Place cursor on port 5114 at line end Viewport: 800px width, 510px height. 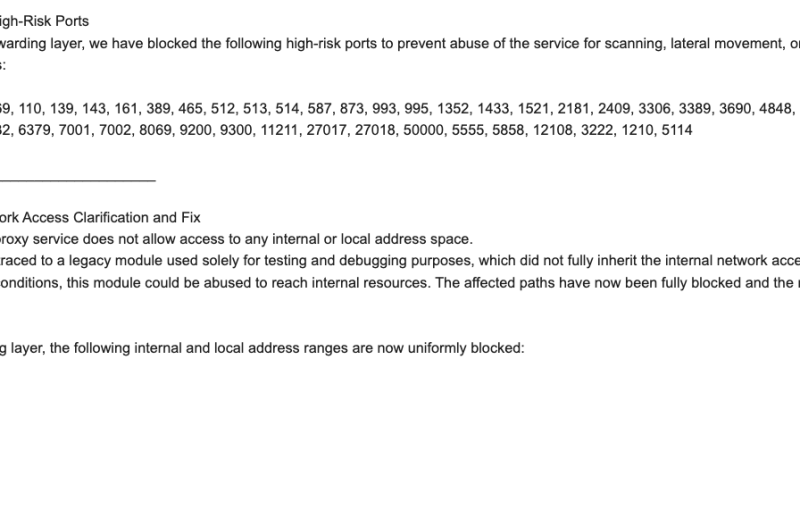(x=674, y=131)
